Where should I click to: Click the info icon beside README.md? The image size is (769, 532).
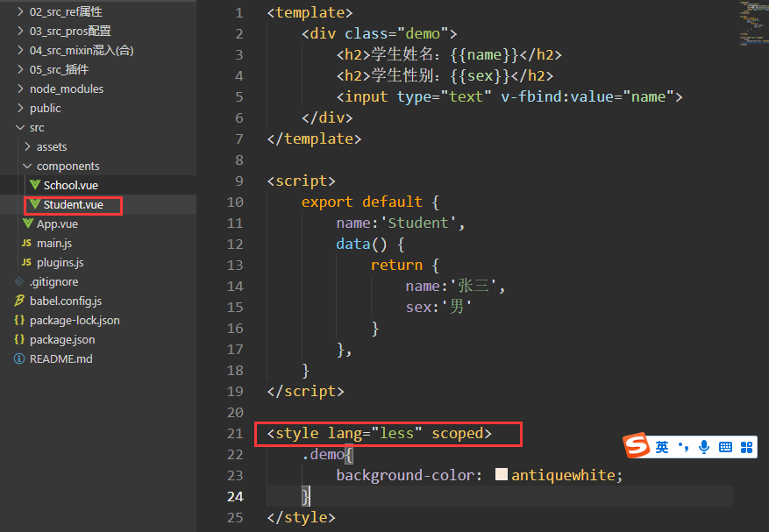(19, 358)
